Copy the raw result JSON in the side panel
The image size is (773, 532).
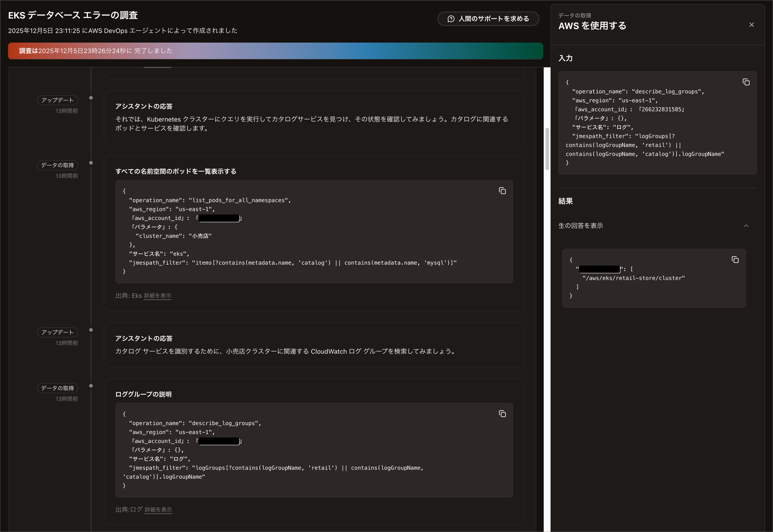point(735,260)
